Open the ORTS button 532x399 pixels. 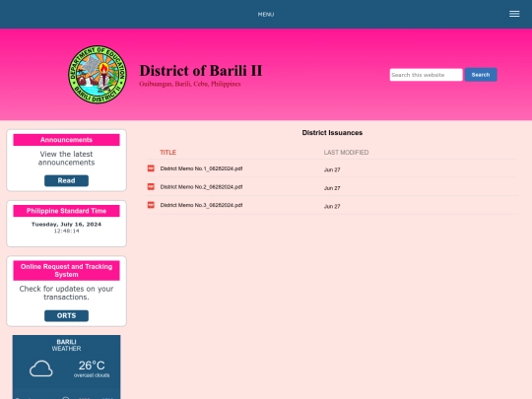67,315
